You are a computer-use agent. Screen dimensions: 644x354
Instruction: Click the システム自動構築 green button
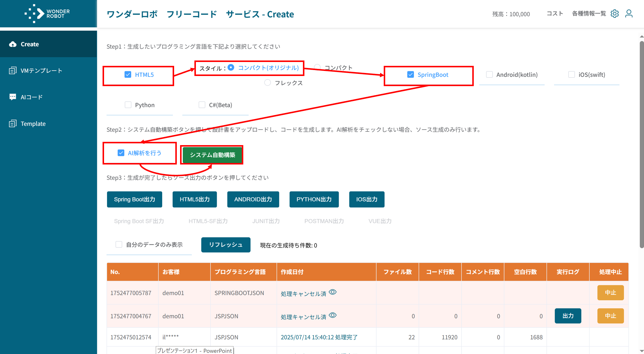(x=212, y=155)
